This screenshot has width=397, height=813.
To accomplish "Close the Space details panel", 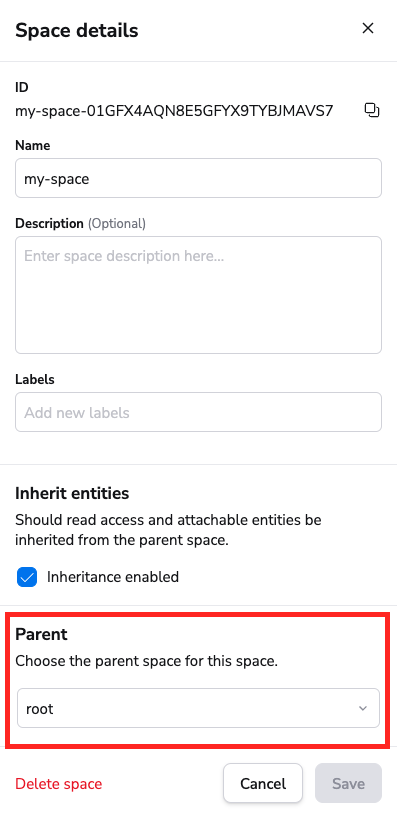I will tap(367, 28).
